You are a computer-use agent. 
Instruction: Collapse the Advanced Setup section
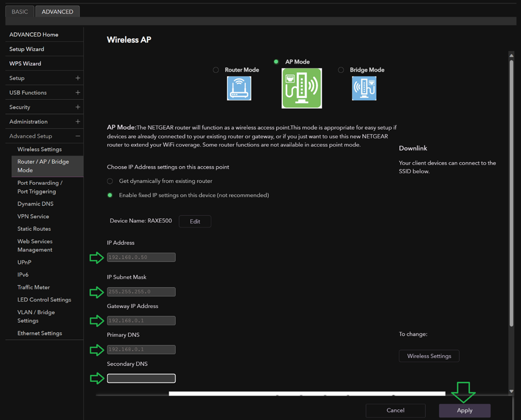pyautogui.click(x=77, y=136)
